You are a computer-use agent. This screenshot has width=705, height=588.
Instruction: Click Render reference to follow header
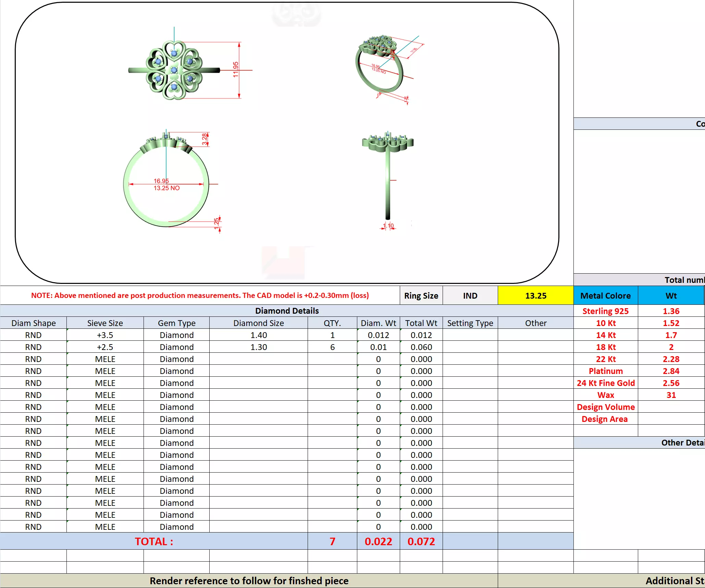pos(249,581)
